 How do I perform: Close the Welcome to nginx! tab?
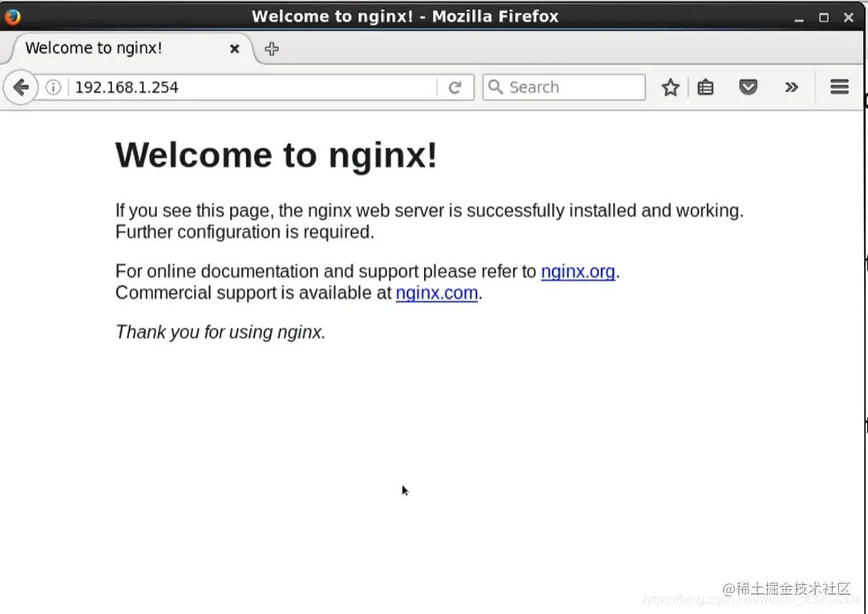(x=235, y=49)
